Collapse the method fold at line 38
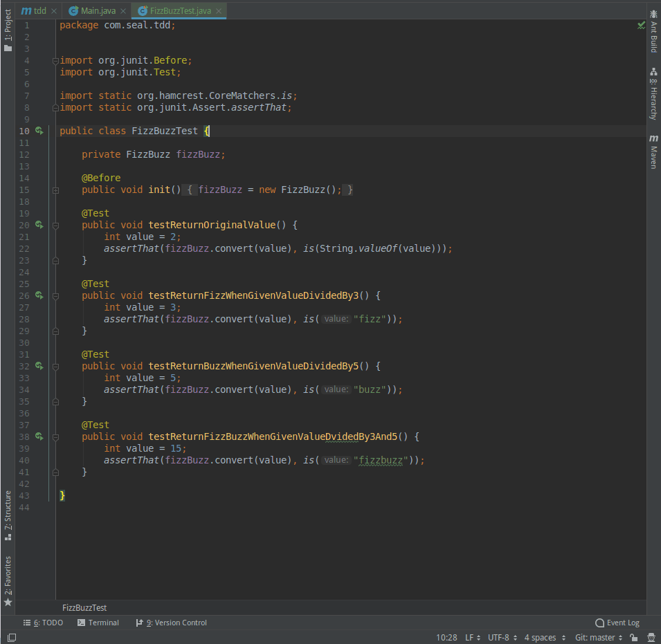This screenshot has height=644, width=661. (55, 437)
